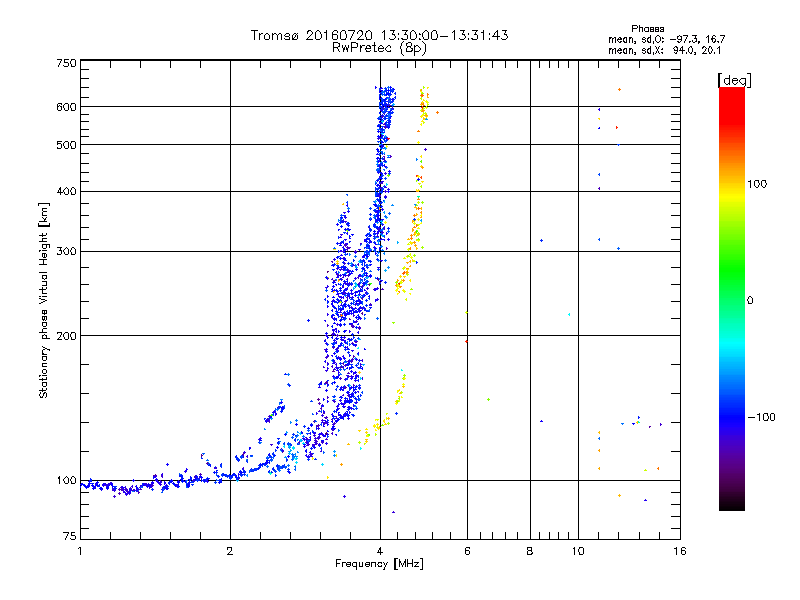This screenshot has width=800, height=600.
Task: Click the '[deg]' colorbar unit label
Action: [x=734, y=80]
